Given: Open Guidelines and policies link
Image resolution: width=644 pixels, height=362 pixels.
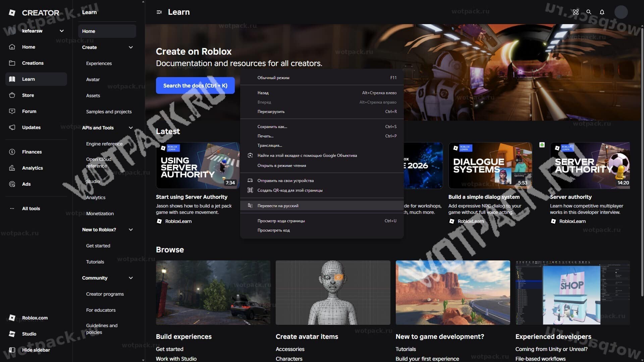Looking at the screenshot, I should click(102, 329).
